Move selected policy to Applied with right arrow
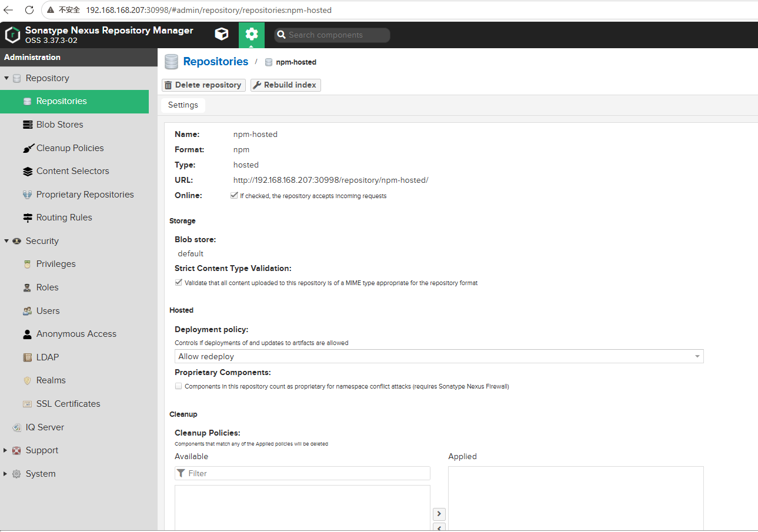Viewport: 758px width, 532px height. (439, 514)
